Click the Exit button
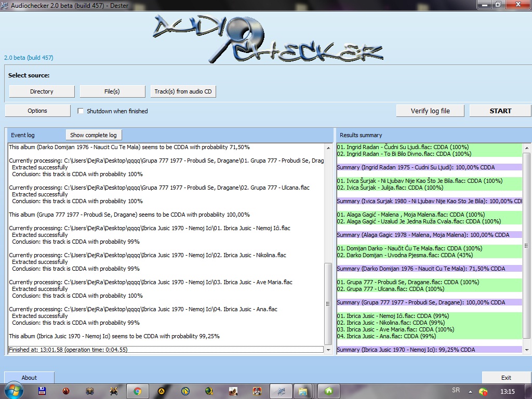 point(506,378)
